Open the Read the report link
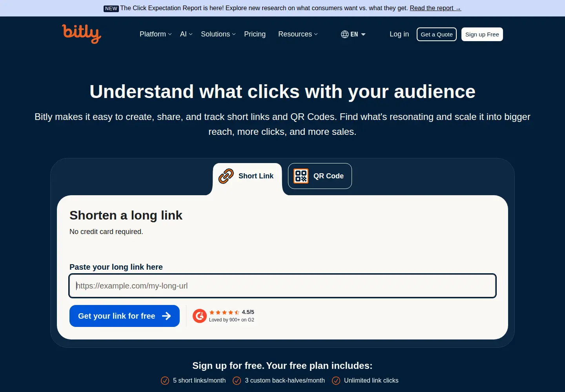The height and width of the screenshot is (392, 565). (436, 8)
